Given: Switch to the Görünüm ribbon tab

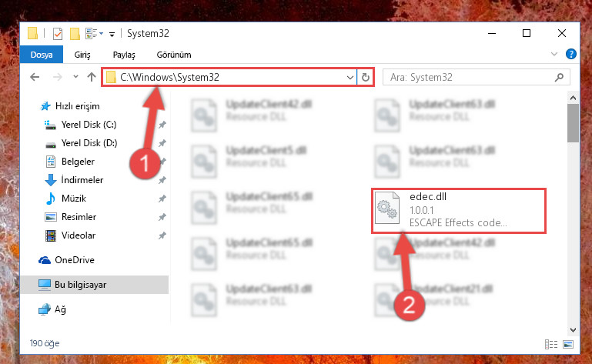Looking at the screenshot, I should 174,55.
